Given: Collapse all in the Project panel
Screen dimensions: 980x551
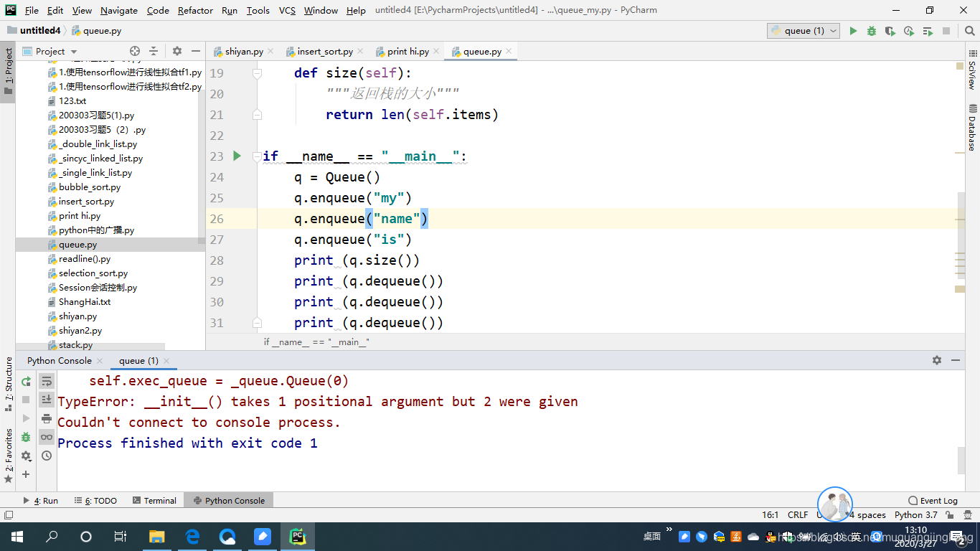Looking at the screenshot, I should pyautogui.click(x=154, y=51).
